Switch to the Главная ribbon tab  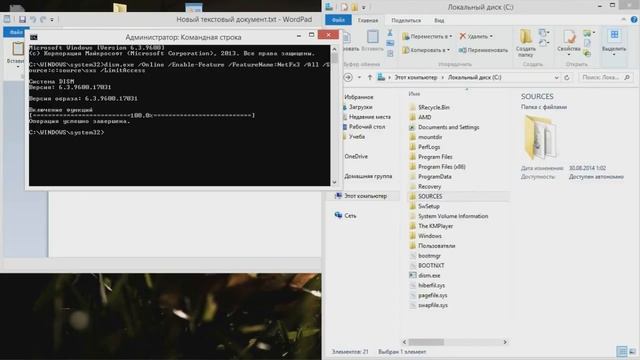[x=368, y=20]
